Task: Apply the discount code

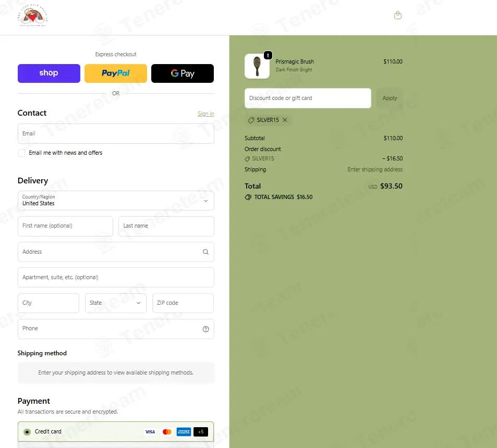Action: coord(390,98)
